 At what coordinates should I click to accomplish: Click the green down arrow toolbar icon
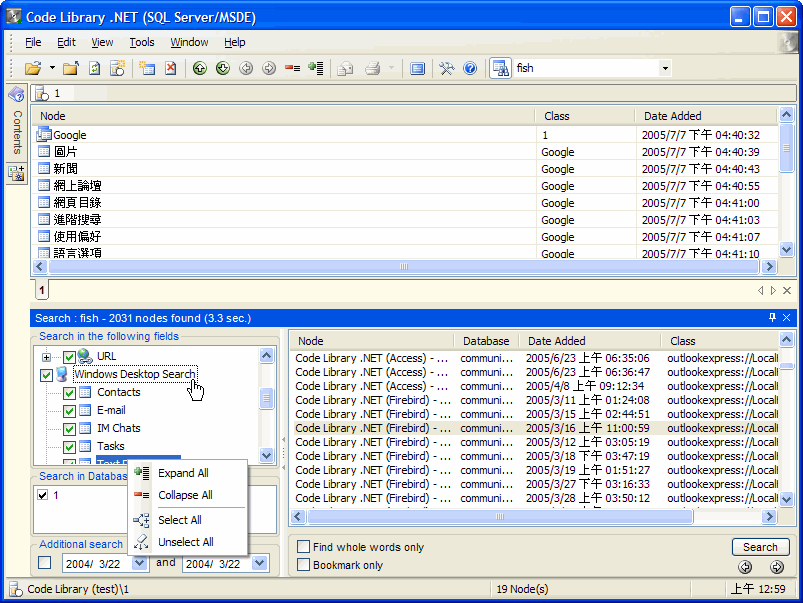tap(223, 68)
